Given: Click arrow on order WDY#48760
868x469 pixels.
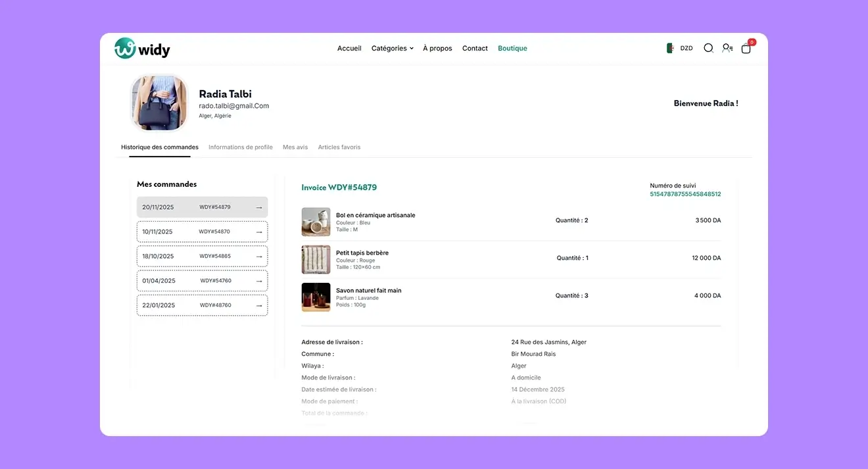Looking at the screenshot, I should click(259, 305).
